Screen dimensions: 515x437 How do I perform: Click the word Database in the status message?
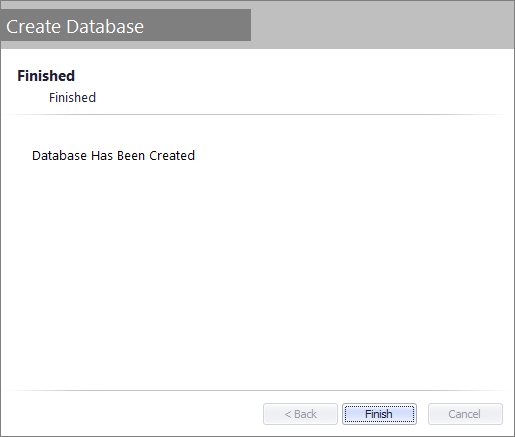59,156
